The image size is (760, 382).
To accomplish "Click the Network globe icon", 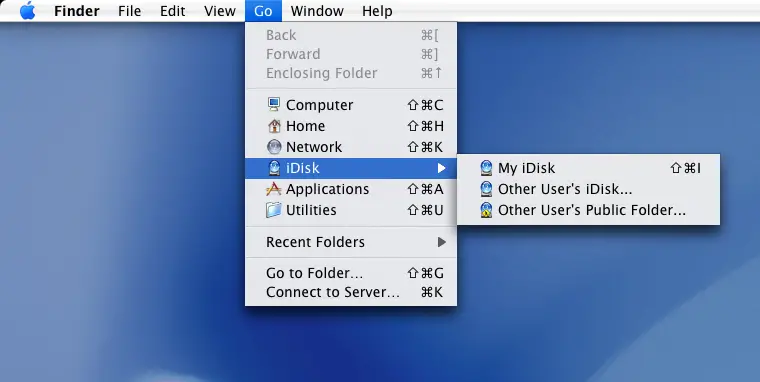I will pos(274,147).
